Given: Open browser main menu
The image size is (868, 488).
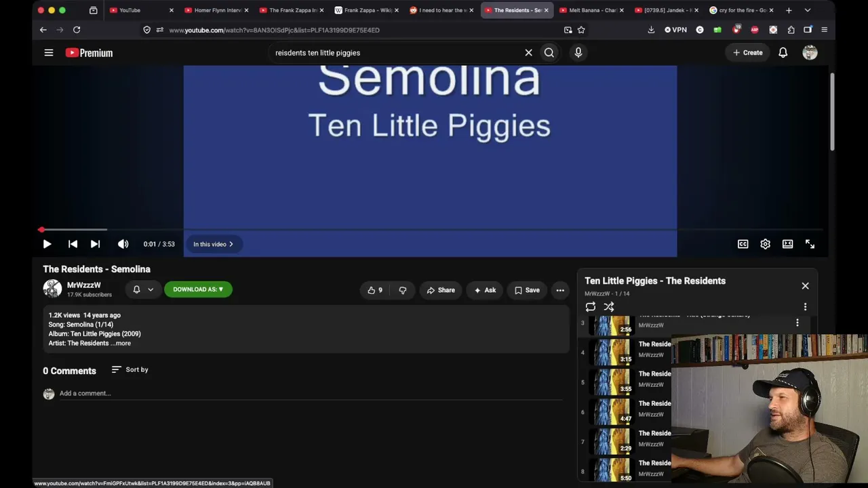Looking at the screenshot, I should pyautogui.click(x=824, y=30).
